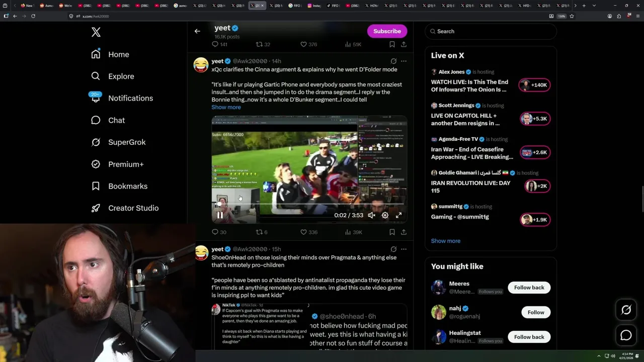The image size is (644, 362).
Task: Open video playback settings gear
Action: tap(385, 215)
